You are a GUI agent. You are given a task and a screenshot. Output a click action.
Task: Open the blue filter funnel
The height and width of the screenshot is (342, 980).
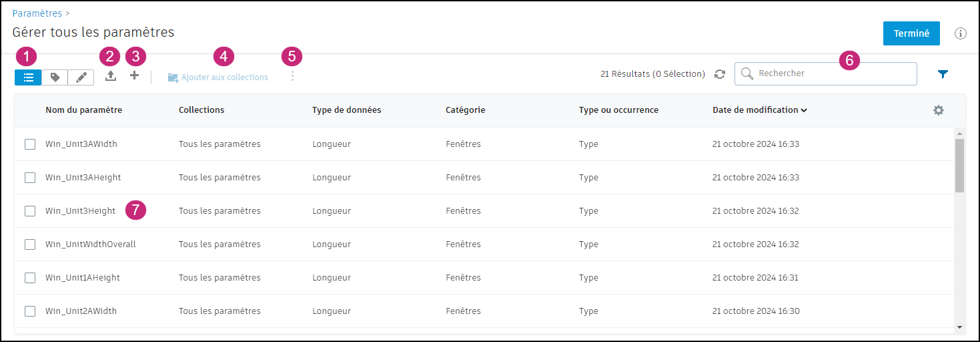943,74
